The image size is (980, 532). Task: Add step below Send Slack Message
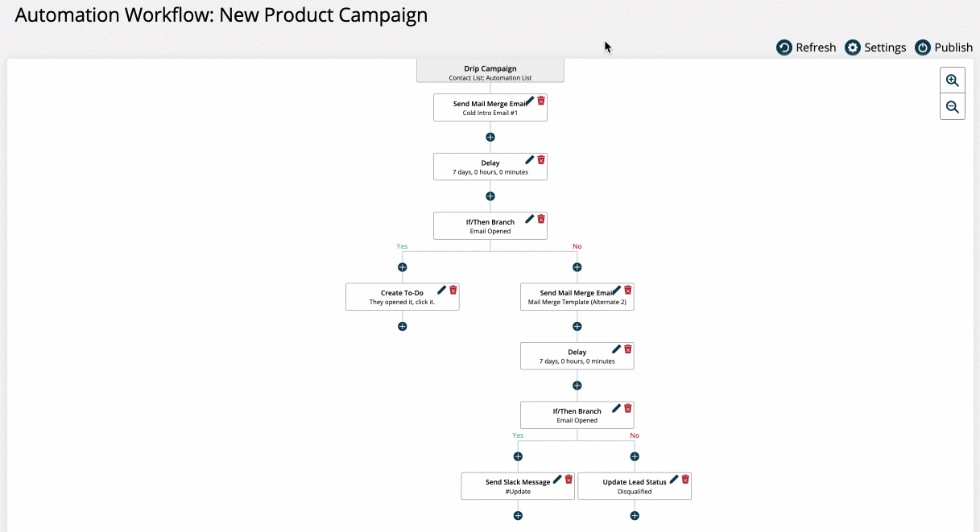point(519,516)
